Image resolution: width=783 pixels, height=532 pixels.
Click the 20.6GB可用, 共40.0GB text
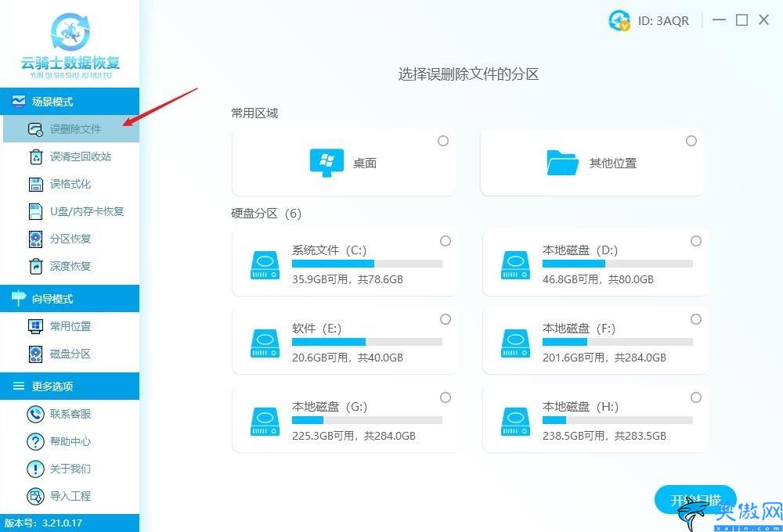(x=348, y=358)
